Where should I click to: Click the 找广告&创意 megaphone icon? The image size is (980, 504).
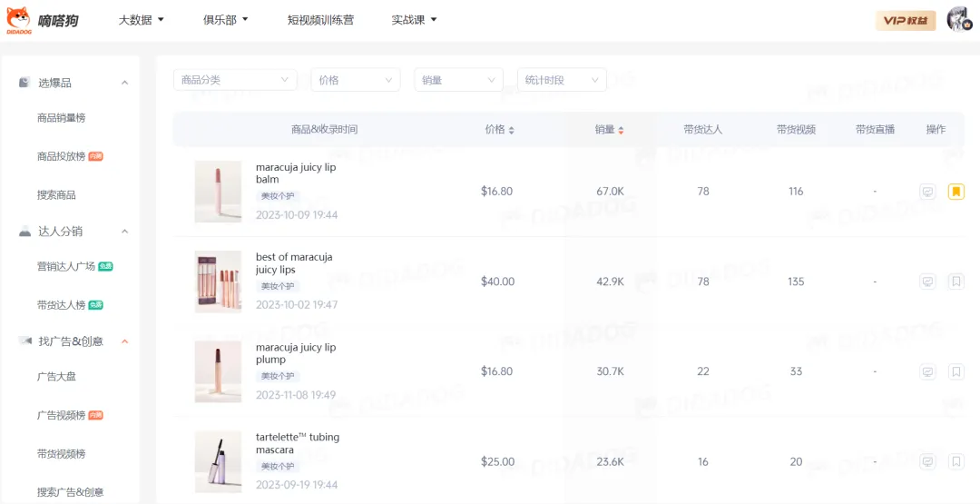[x=25, y=341]
